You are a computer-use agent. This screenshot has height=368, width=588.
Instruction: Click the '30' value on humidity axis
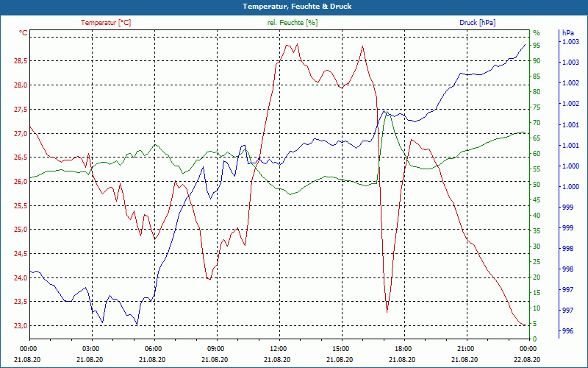click(x=537, y=247)
